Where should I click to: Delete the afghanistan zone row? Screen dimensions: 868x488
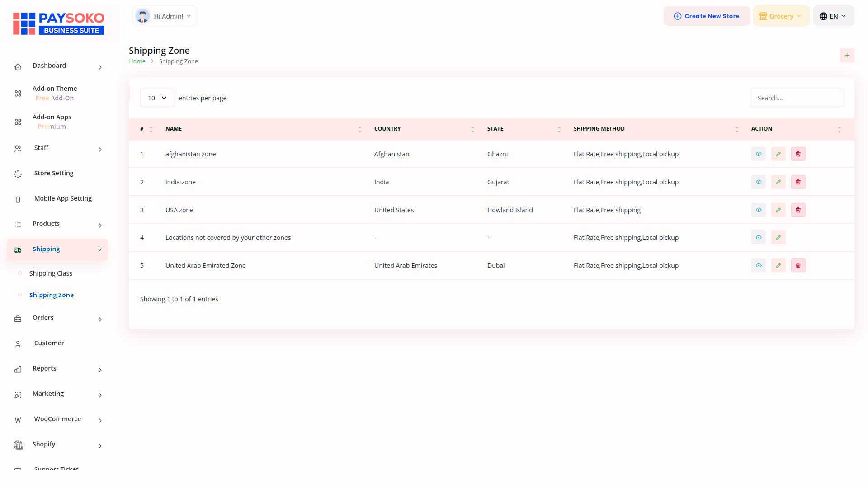click(798, 154)
